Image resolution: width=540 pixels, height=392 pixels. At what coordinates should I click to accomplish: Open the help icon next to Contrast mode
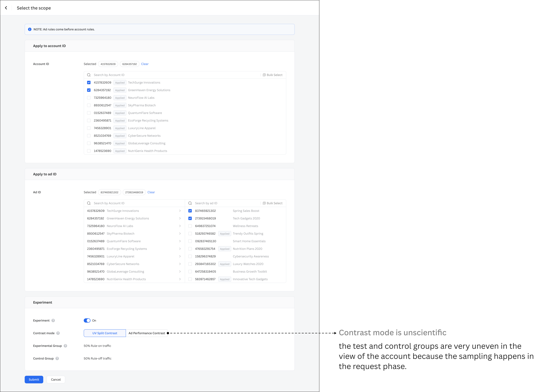tap(58, 333)
